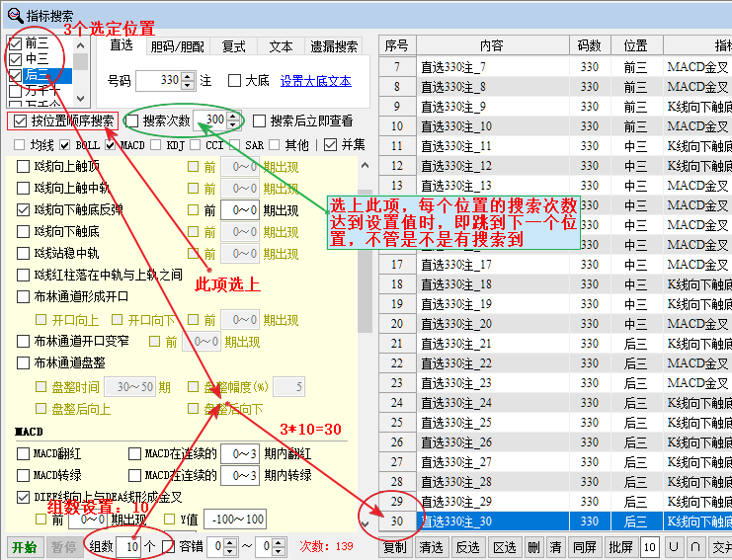The height and width of the screenshot is (560, 732).
Task: Click the 反选 invert selection button
Action: coord(466,546)
